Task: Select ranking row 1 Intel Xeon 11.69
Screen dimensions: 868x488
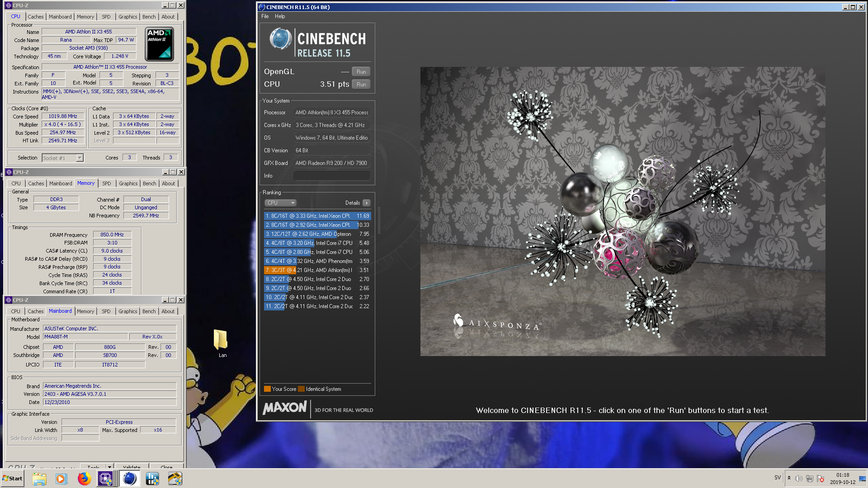Action: click(317, 216)
